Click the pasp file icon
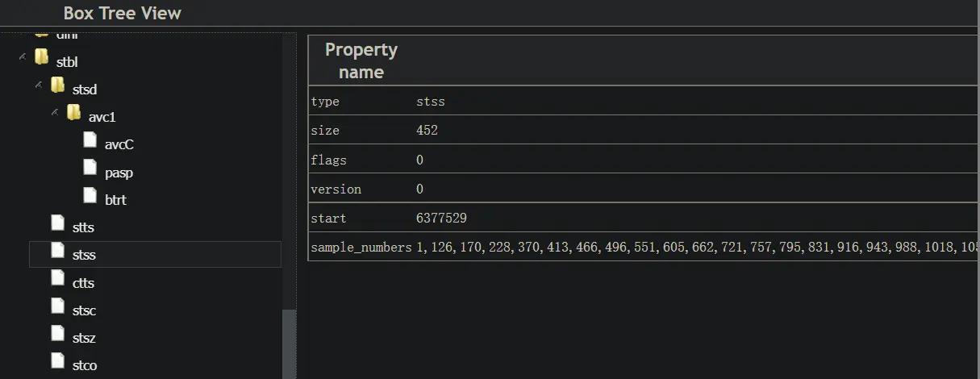This screenshot has height=379, width=980. (90, 169)
